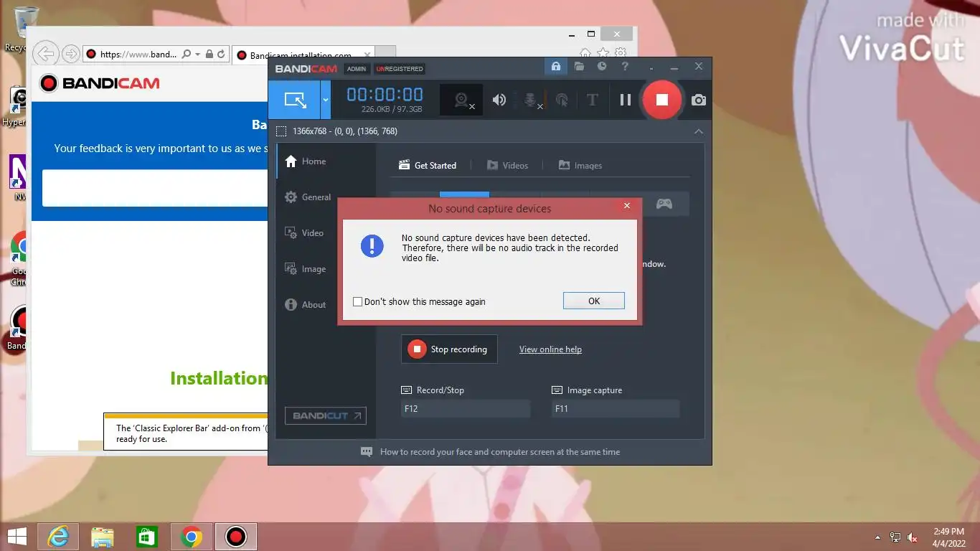Image resolution: width=980 pixels, height=551 pixels.
Task: Open the Video settings section
Action: (x=304, y=233)
